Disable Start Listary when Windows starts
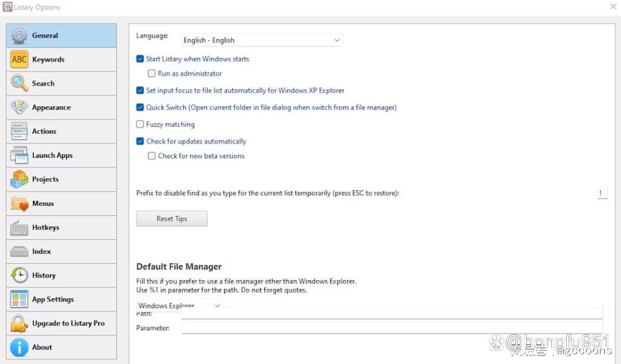 coord(140,59)
